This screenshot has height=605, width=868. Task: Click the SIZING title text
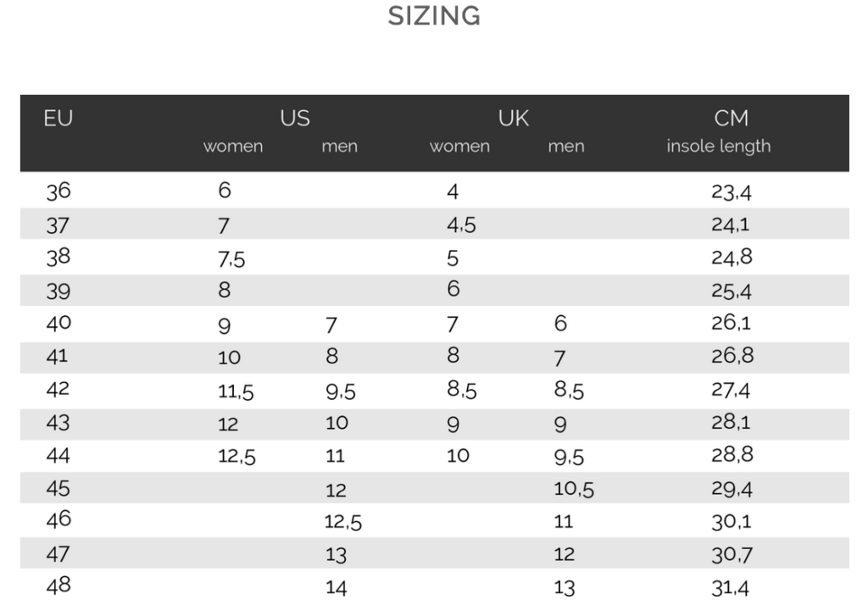(x=434, y=15)
